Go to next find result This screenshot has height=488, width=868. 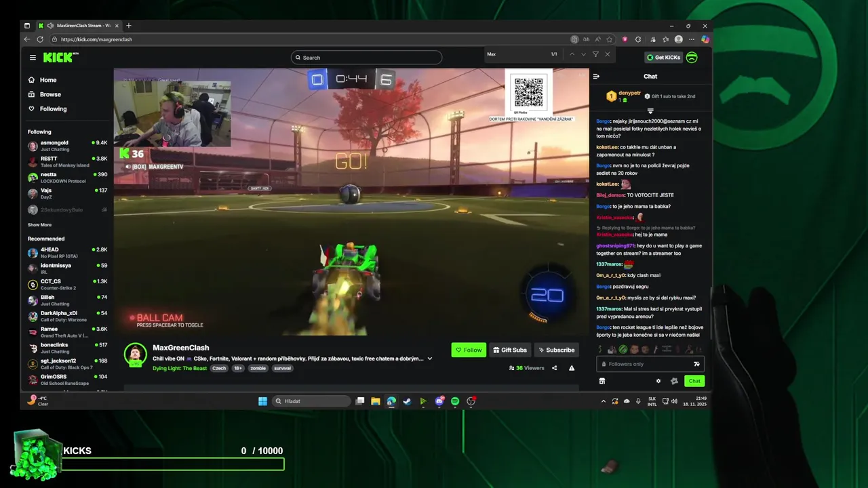click(583, 54)
